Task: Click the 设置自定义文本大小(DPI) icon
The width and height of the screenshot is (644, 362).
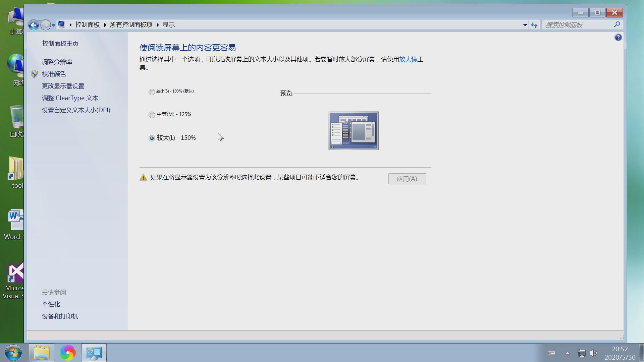Action: point(76,110)
